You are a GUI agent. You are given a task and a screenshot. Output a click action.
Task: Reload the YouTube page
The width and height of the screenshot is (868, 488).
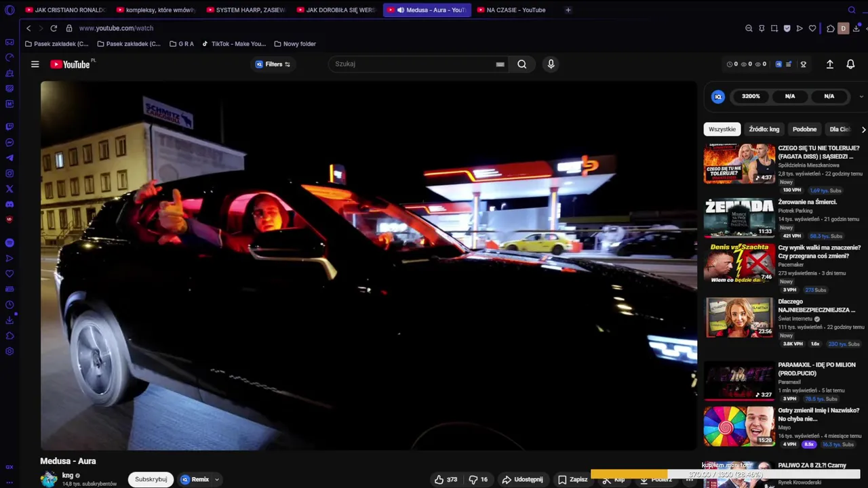[x=54, y=28]
